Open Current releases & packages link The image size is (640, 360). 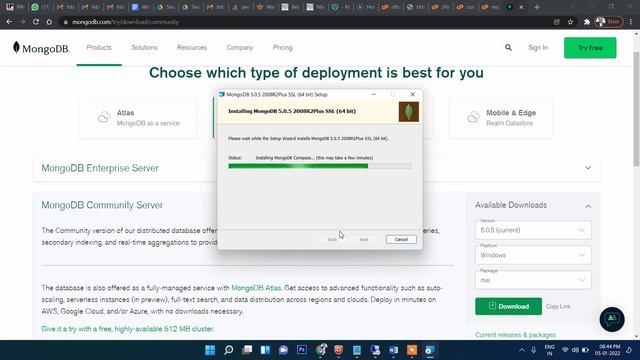pyautogui.click(x=515, y=335)
